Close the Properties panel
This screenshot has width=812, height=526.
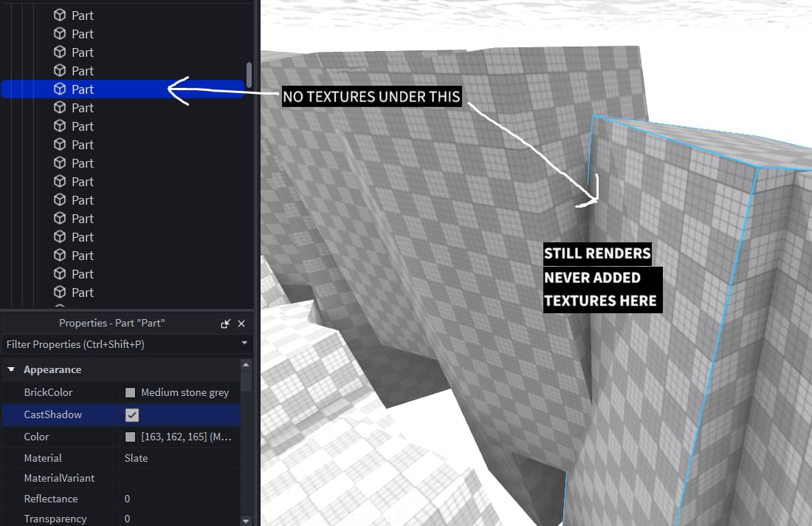pos(241,324)
